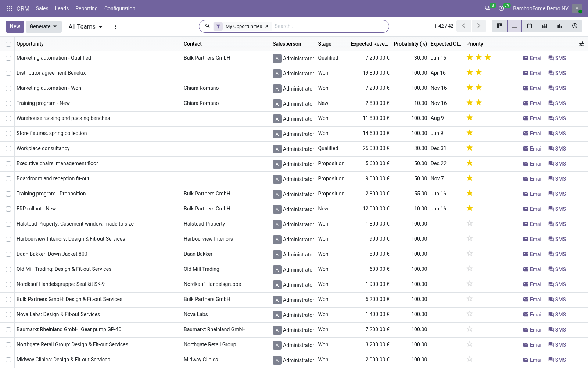588x368 pixels.
Task: Open the conversations message icon
Action: tap(488, 8)
